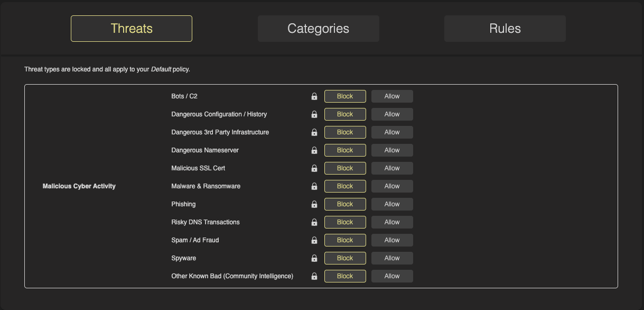The image size is (644, 310).
Task: Click the lock icon next to Phishing
Action: tap(314, 204)
